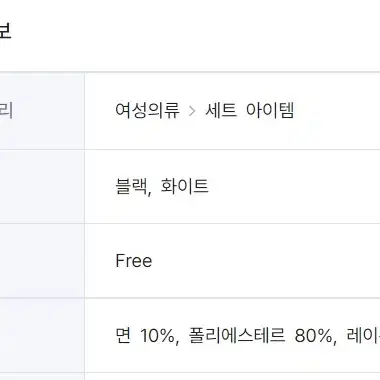Click the 아이템 word in the category
Screen dimensions: 380x380
point(270,110)
